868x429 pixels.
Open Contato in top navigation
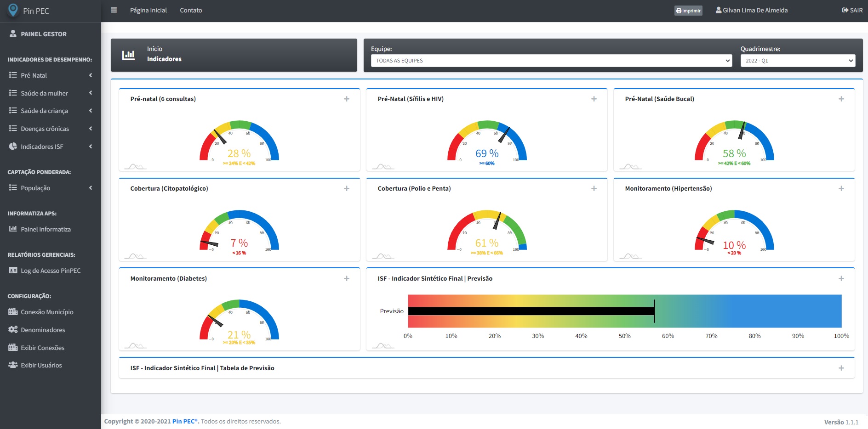click(x=191, y=10)
